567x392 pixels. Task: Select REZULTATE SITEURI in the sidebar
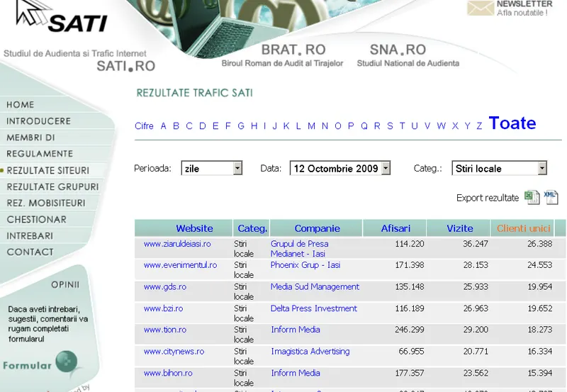[47, 170]
